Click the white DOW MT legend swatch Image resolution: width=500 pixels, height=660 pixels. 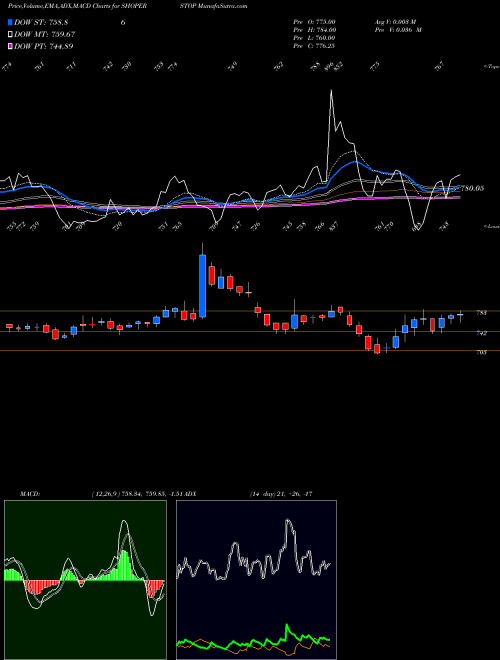[11, 35]
